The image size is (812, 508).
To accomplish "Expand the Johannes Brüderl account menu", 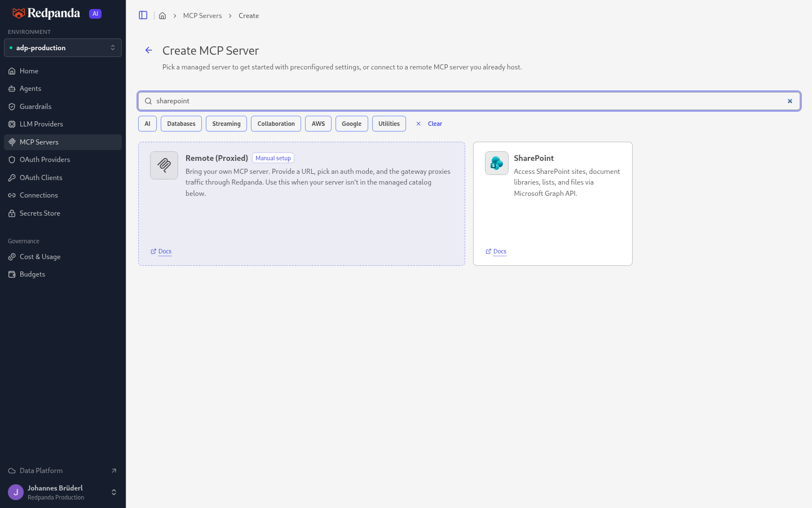I will (x=63, y=492).
